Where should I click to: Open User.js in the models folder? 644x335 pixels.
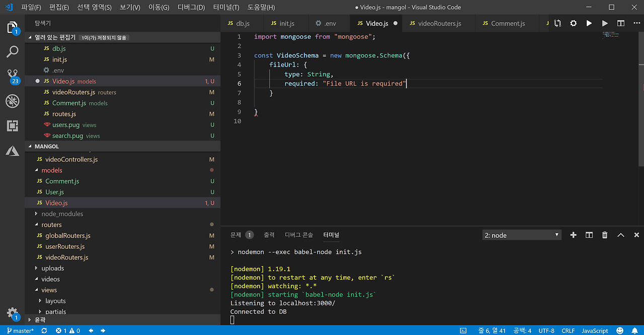click(54, 192)
